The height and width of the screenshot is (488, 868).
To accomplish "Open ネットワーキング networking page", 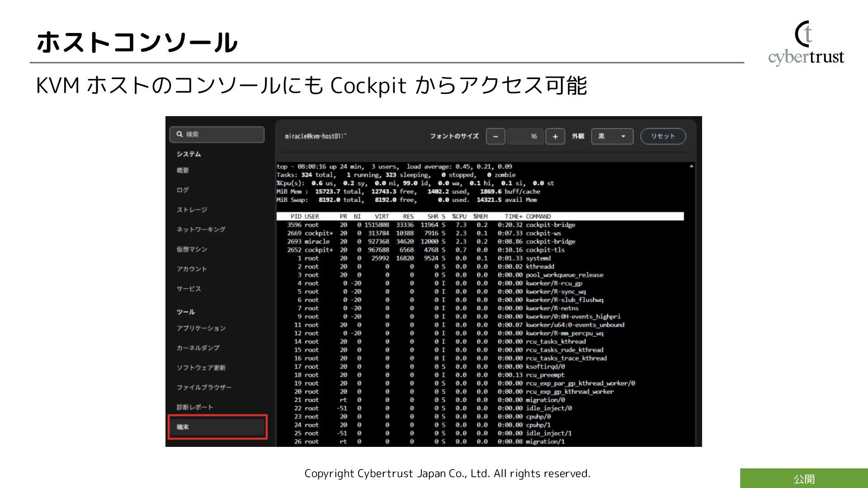I will [201, 230].
